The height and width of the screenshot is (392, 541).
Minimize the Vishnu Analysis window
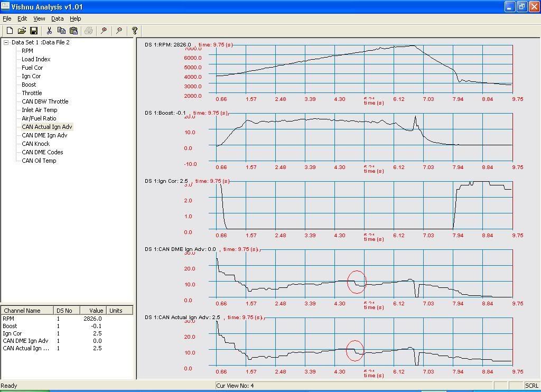[x=510, y=6]
